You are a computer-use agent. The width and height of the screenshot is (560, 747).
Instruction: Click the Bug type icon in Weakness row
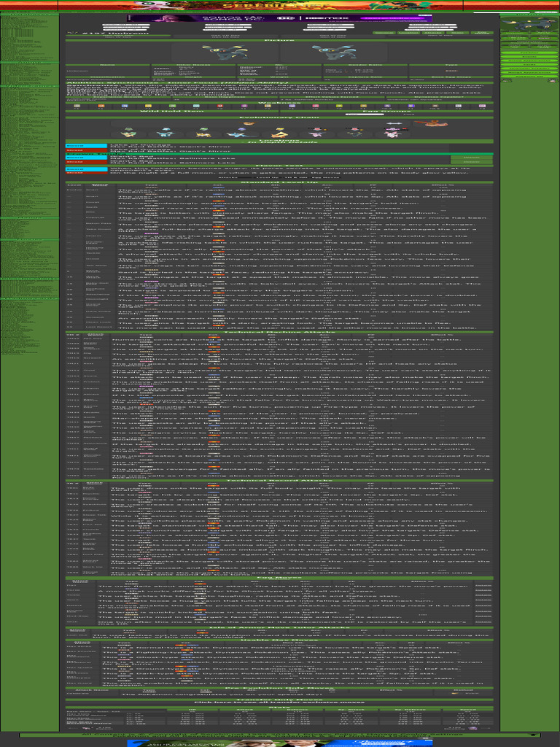coord(339,106)
